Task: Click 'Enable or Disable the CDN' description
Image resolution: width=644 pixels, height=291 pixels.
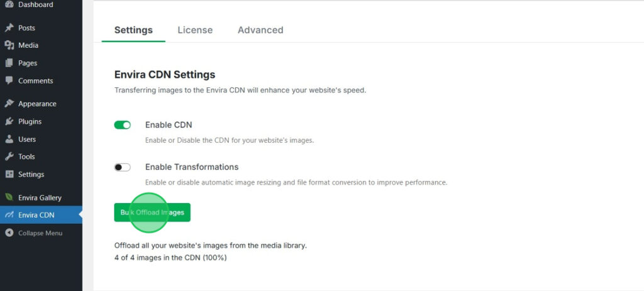Action: coord(230,140)
